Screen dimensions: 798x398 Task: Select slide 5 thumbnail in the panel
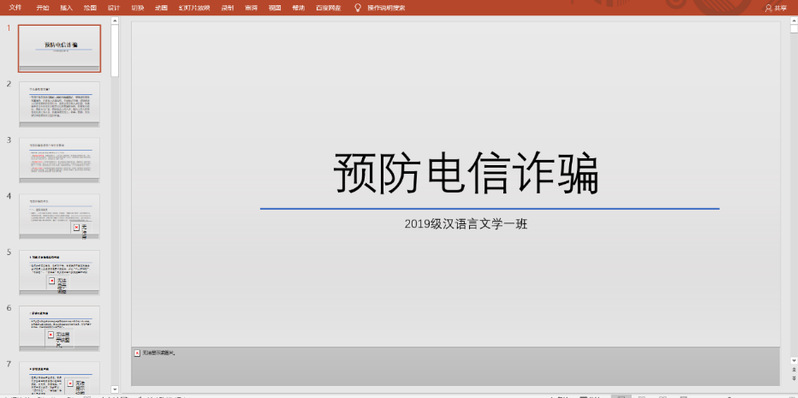(x=60, y=272)
